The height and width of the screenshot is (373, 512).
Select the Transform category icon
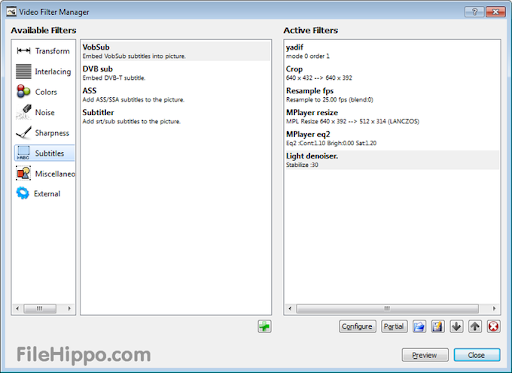pyautogui.click(x=23, y=51)
